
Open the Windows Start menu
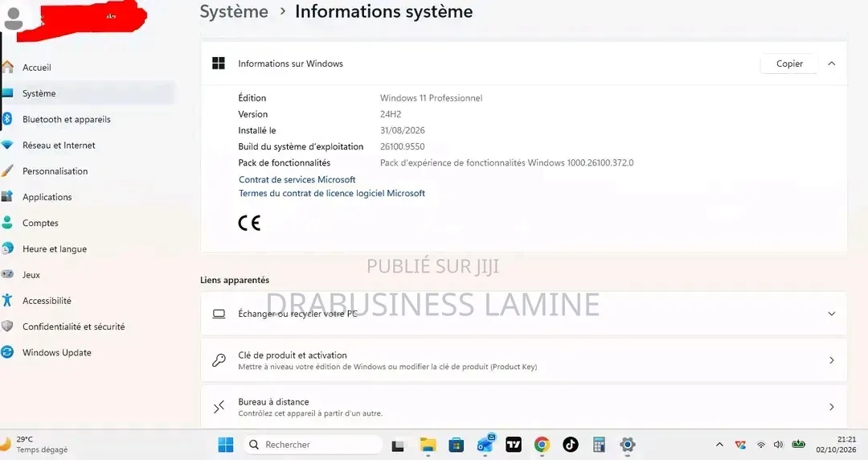click(x=225, y=445)
